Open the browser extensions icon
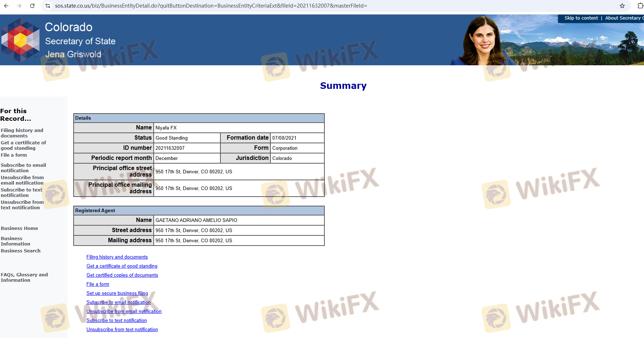 pyautogui.click(x=640, y=6)
